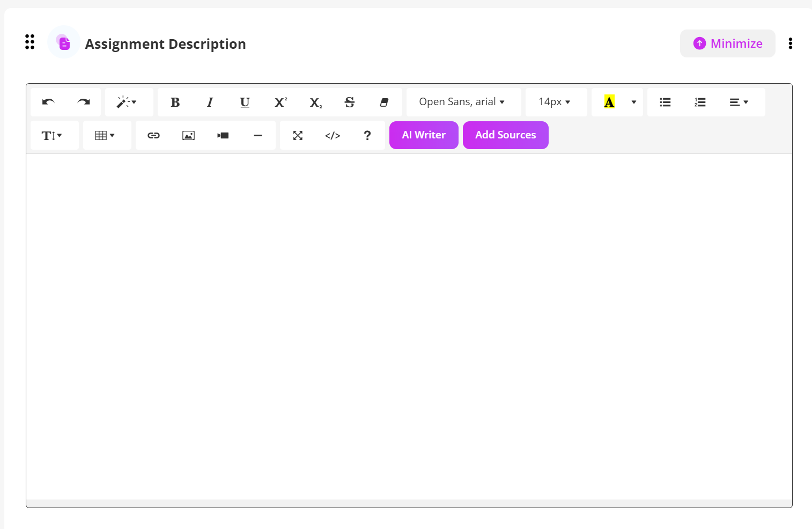Viewport: 812px width, 529px height.
Task: Expand the Open Sans font family dropdown
Action: pyautogui.click(x=462, y=102)
